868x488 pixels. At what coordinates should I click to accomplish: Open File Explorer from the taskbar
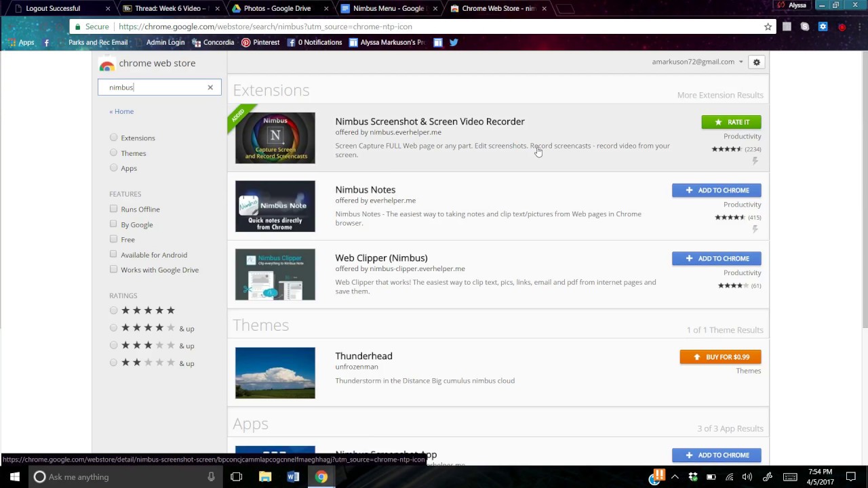point(265,476)
